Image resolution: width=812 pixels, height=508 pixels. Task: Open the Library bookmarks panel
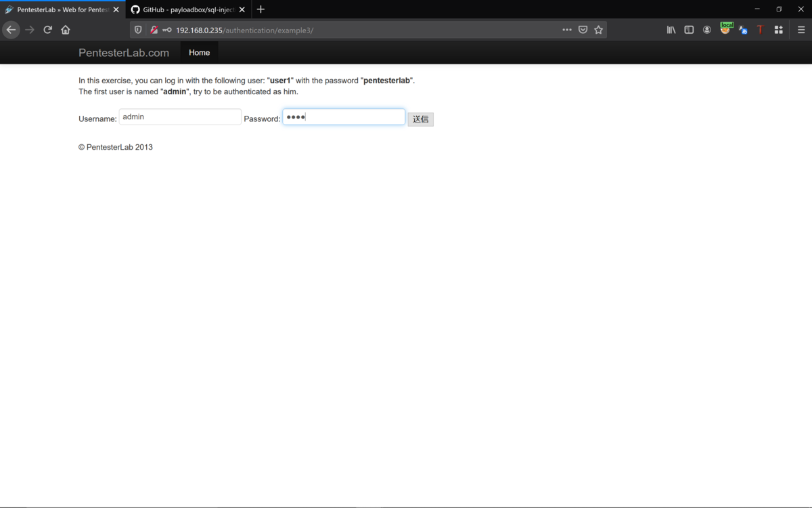671,30
